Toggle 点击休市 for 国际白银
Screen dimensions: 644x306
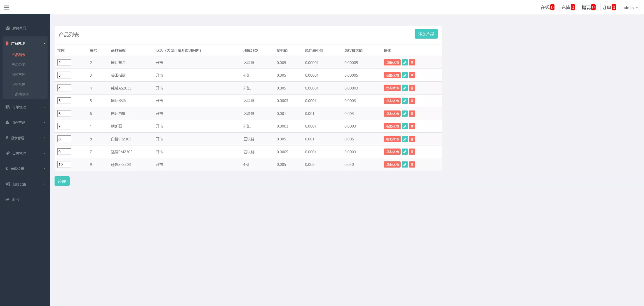[x=392, y=114]
